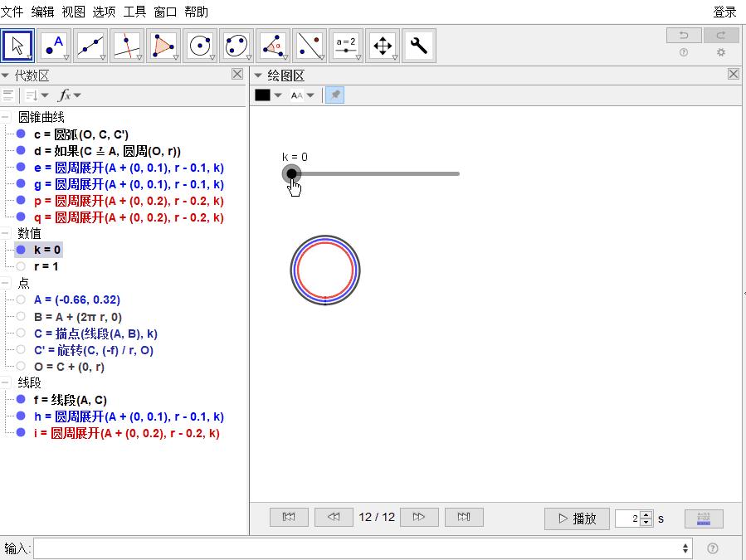Click 登录 to sign in

pos(724,12)
